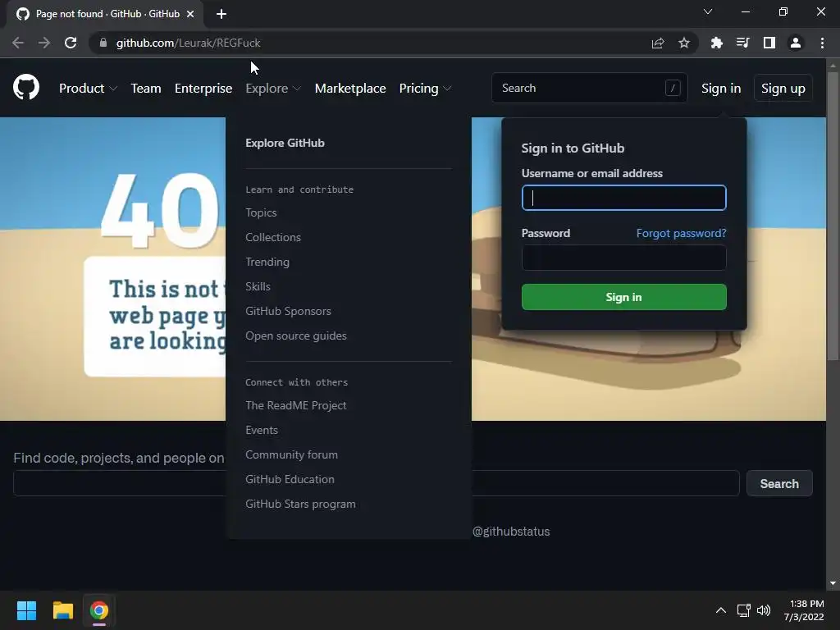Viewport: 840px width, 630px height.
Task: Click the page vertical scrollbar thumb
Action: (x=833, y=214)
